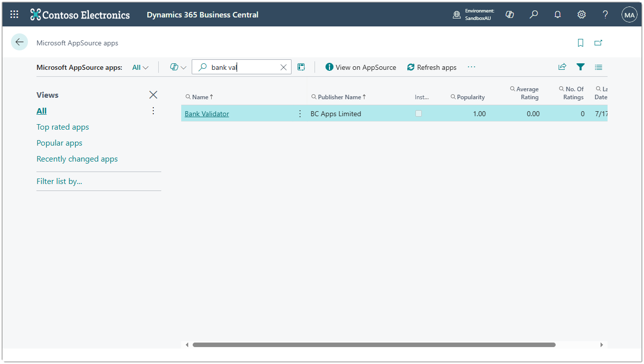
Task: Change the list layout view
Action: (599, 67)
